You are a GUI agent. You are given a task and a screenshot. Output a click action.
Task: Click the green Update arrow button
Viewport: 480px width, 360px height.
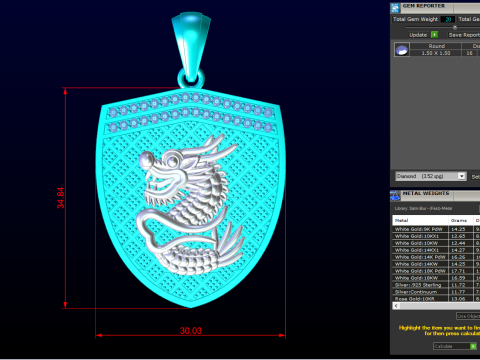tap(434, 35)
